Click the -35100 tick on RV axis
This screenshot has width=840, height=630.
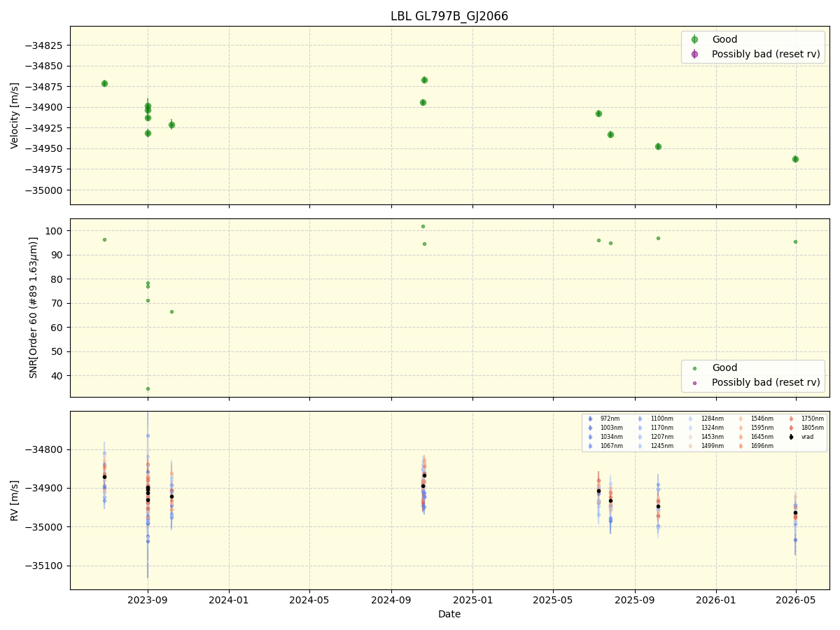point(45,566)
